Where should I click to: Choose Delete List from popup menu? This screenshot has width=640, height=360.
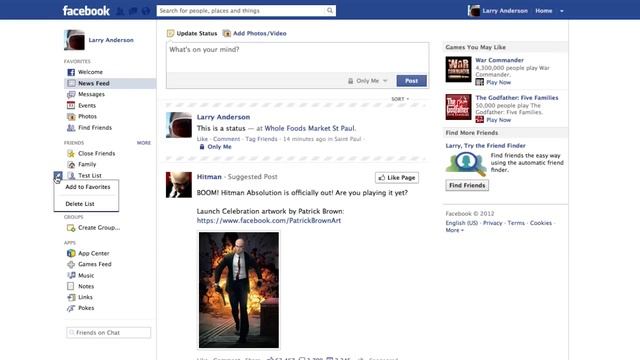80,204
